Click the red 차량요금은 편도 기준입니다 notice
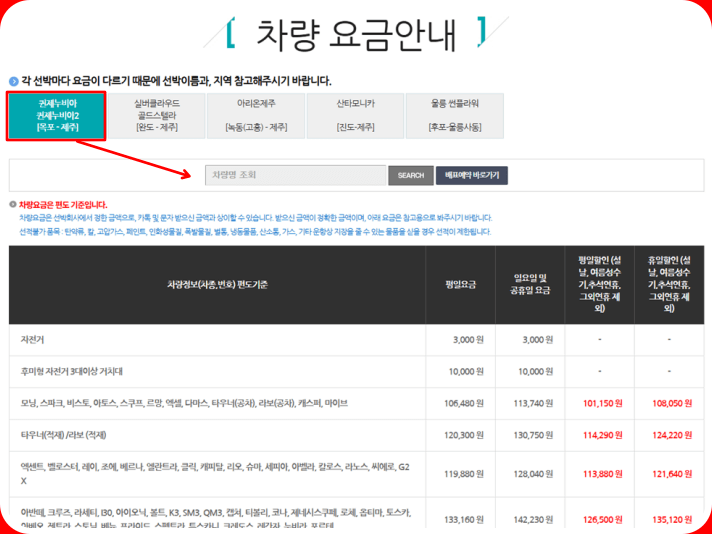This screenshot has width=712, height=534. pyautogui.click(x=63, y=205)
